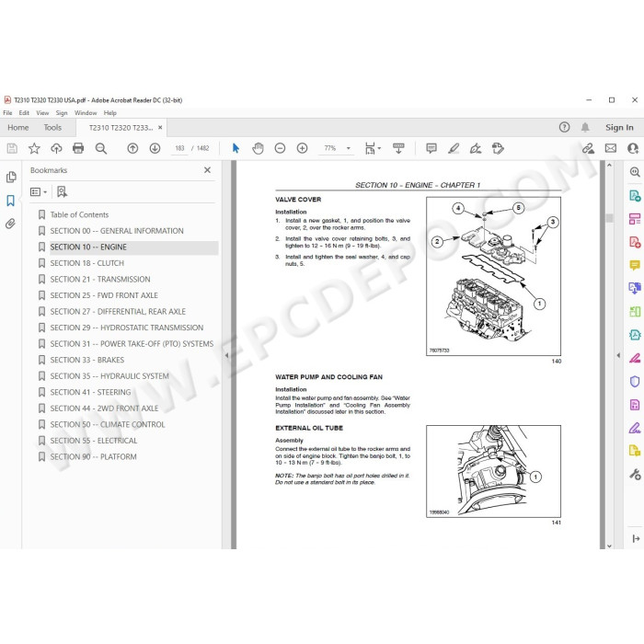Select the highlight text pen tool
Image resolution: width=644 pixels, height=644 pixels.
click(x=454, y=148)
